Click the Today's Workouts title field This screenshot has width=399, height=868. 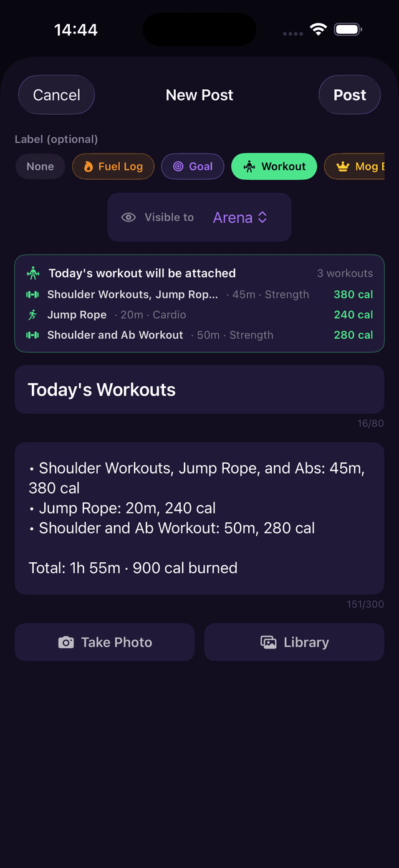(199, 389)
